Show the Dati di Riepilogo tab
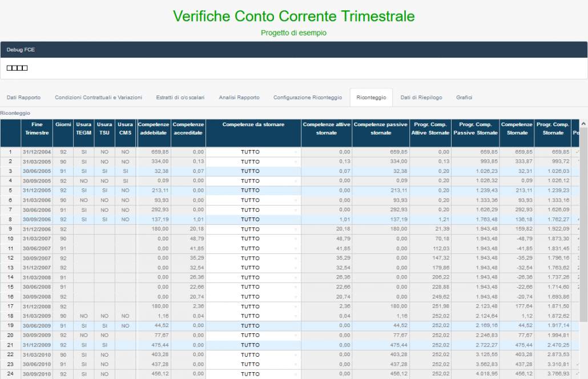 coord(421,98)
